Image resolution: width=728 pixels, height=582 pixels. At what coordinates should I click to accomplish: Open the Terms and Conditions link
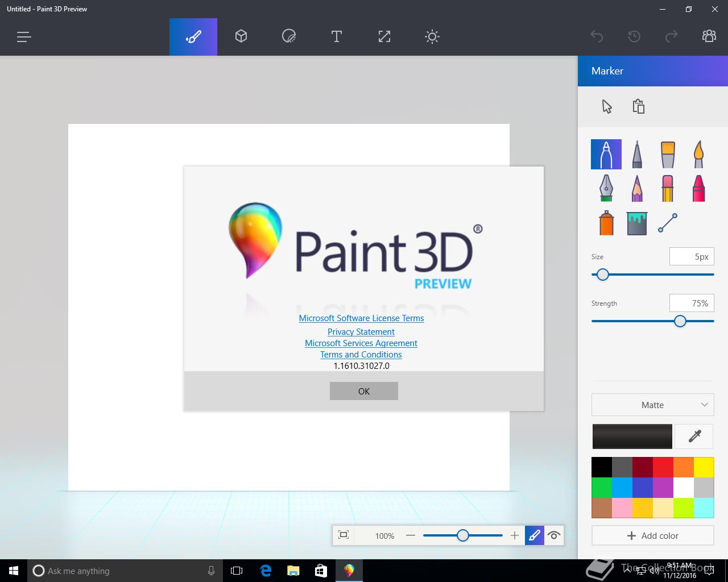coord(361,355)
